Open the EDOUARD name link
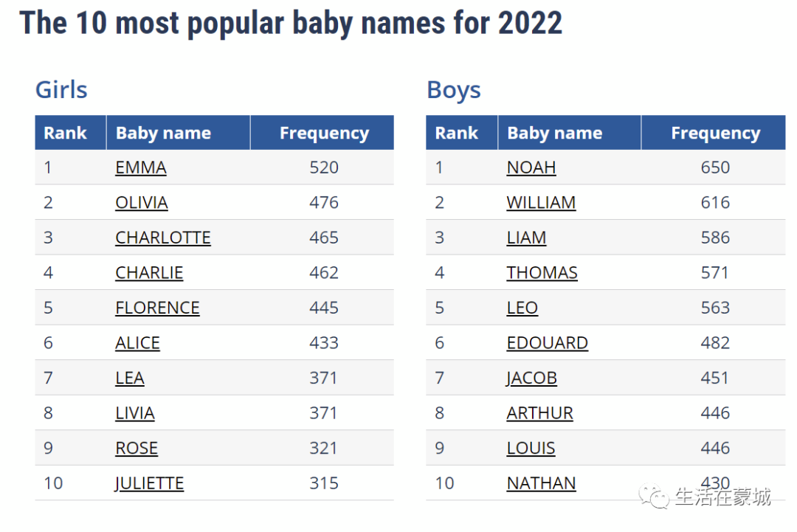 (548, 343)
